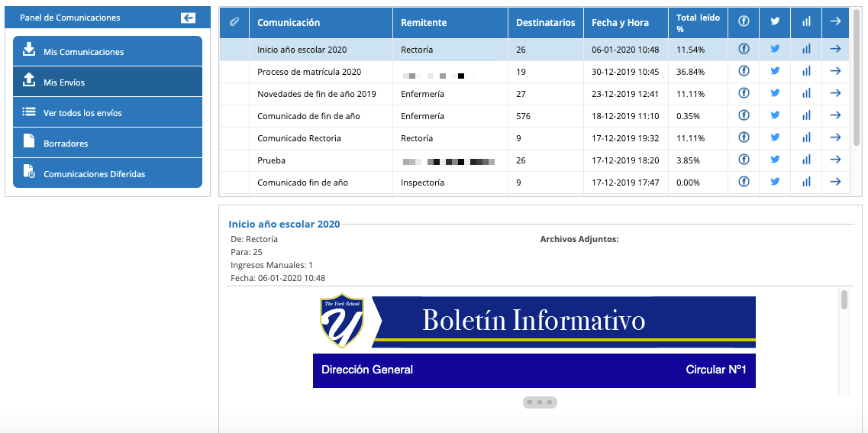The height and width of the screenshot is (433, 868).
Task: Share Proceso de matrícula 2020 on Facebook
Action: (744, 71)
